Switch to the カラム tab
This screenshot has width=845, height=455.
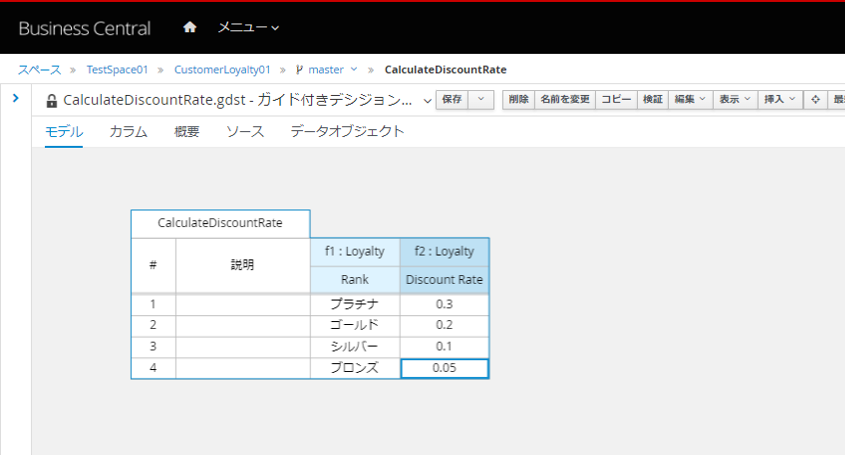[128, 132]
